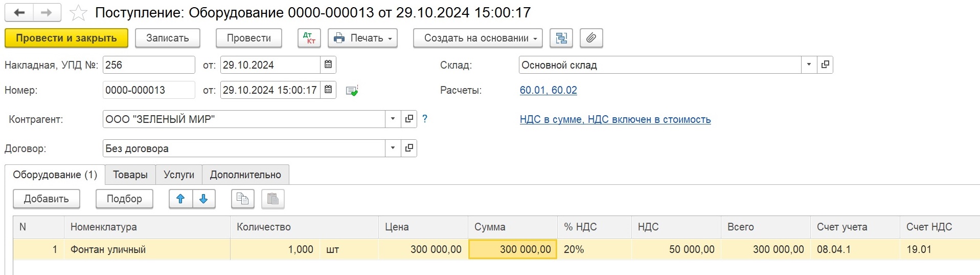The height and width of the screenshot is (275, 980).
Task: Switch to Товары tab
Action: (130, 175)
